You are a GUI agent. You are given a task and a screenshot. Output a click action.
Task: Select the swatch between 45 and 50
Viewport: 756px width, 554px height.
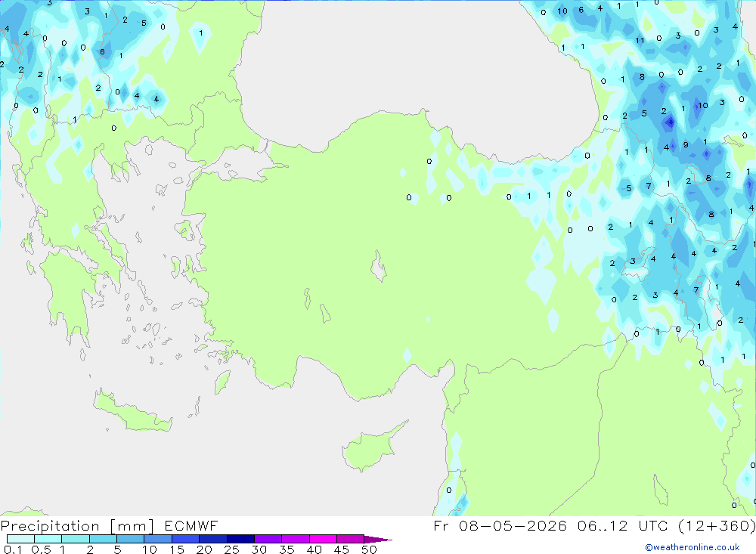[351, 539]
